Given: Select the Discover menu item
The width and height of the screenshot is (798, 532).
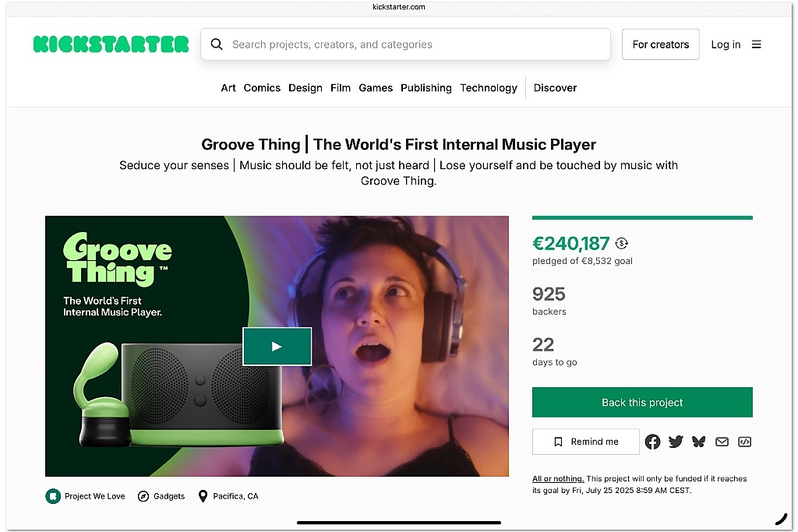Looking at the screenshot, I should pos(555,88).
